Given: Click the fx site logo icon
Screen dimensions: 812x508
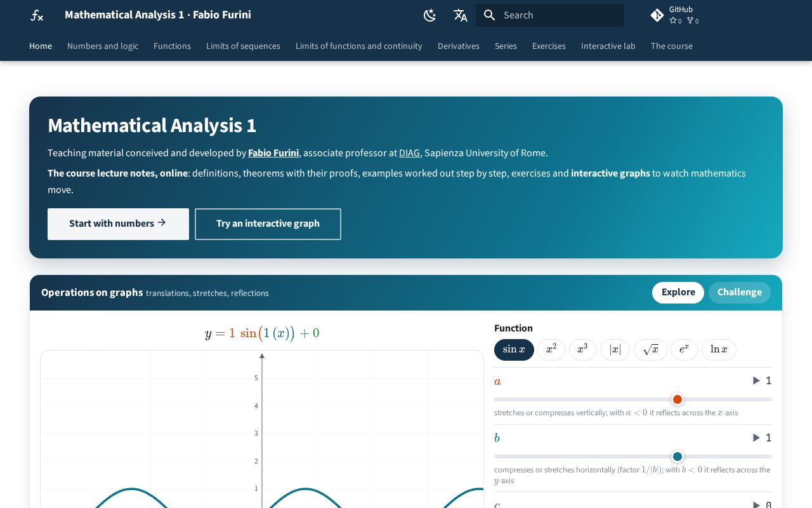Looking at the screenshot, I should click(37, 15).
